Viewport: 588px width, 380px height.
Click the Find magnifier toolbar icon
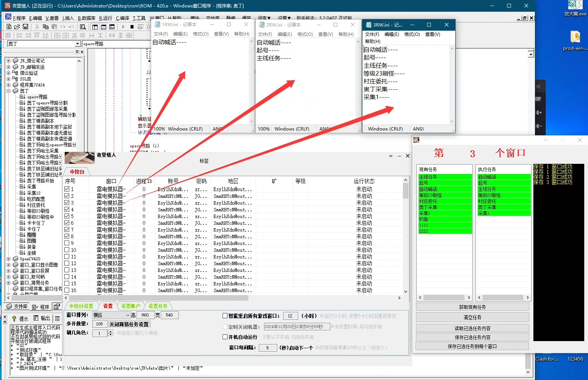83,27
